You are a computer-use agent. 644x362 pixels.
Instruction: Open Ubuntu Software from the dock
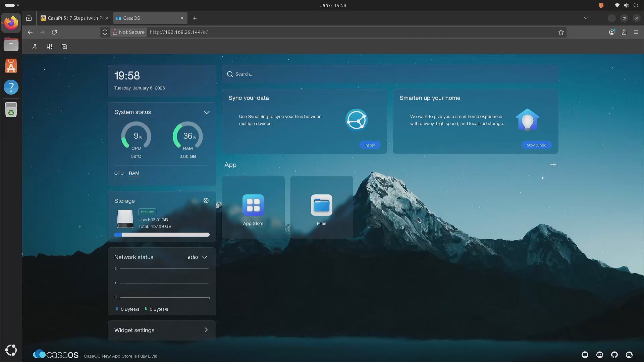pyautogui.click(x=11, y=66)
